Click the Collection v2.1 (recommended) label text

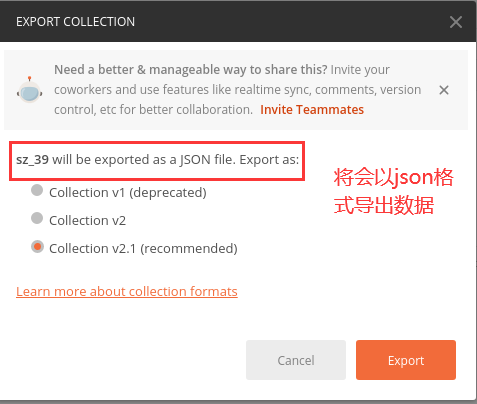143,249
